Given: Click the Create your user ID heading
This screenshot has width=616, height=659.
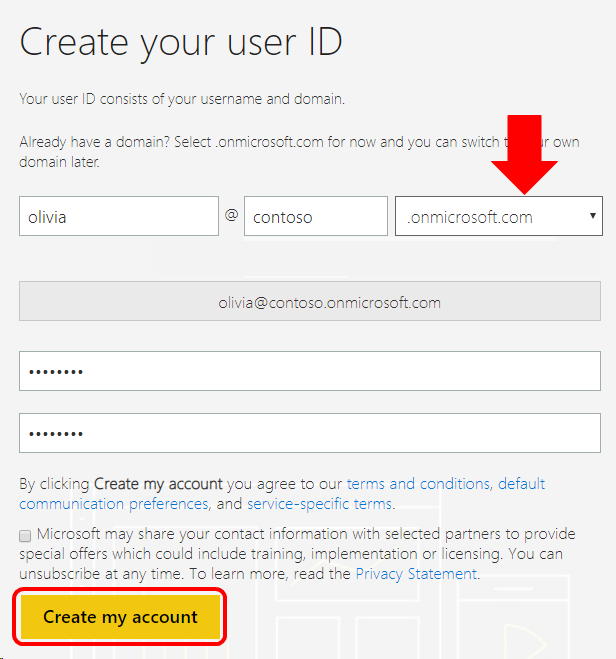Looking at the screenshot, I should coord(181,42).
